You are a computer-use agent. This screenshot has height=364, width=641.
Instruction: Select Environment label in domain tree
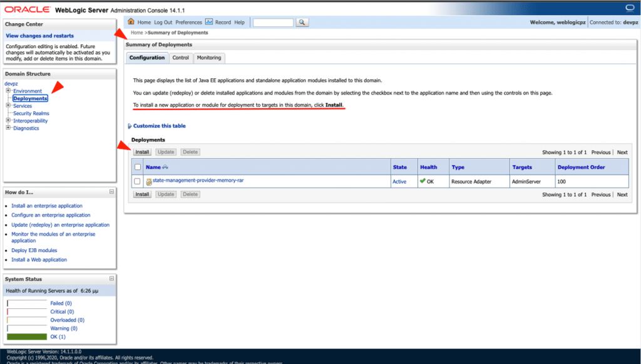click(x=28, y=91)
